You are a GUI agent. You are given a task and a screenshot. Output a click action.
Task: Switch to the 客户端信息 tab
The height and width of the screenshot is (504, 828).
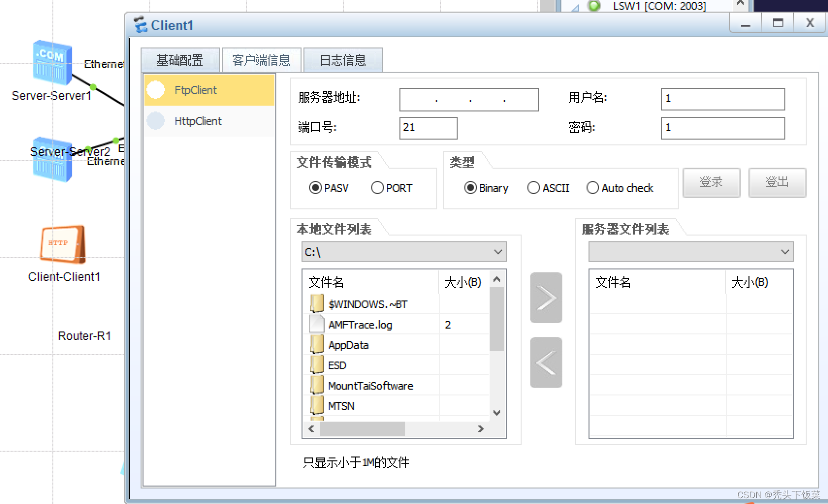pos(261,60)
